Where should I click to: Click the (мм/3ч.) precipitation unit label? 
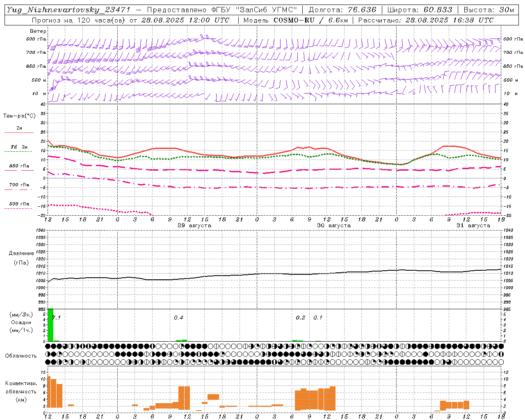click(21, 315)
